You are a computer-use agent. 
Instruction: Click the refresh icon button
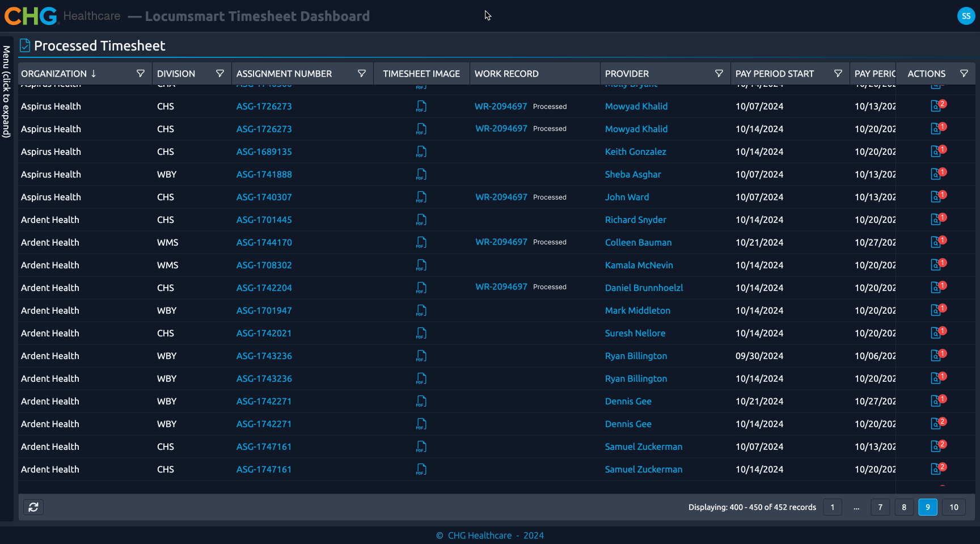33,507
